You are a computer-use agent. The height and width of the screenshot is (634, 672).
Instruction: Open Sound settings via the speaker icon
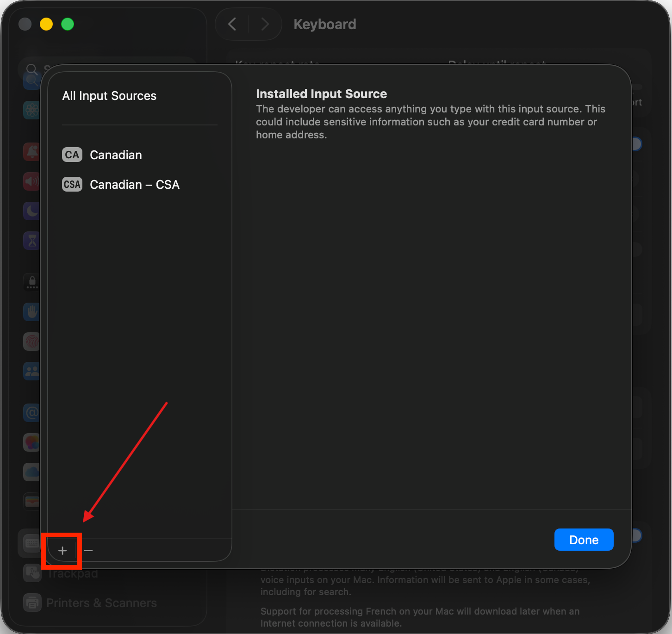(31, 181)
